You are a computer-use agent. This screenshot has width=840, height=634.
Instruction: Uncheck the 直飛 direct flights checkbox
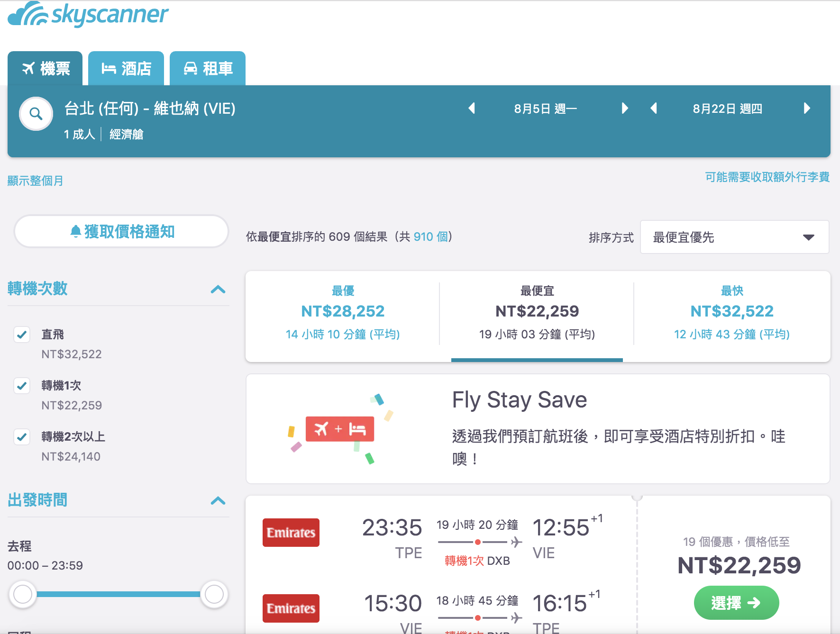coord(22,335)
